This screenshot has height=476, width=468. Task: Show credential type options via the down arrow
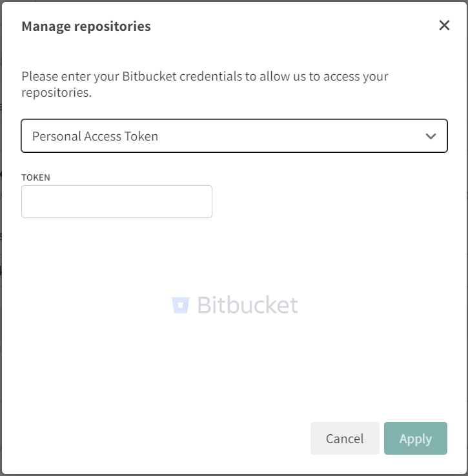pos(431,136)
